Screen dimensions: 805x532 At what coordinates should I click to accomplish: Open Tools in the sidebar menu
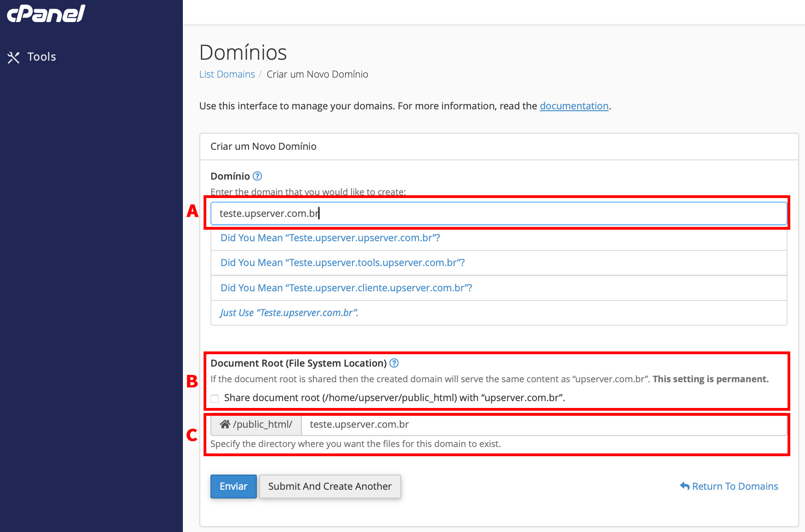click(41, 57)
